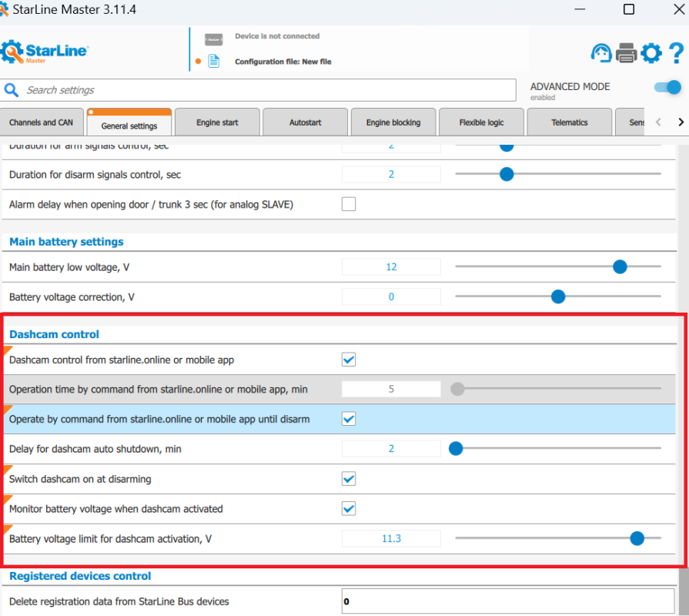689x616 pixels.
Task: Switch to the Channels and CAN tab
Action: [x=42, y=122]
